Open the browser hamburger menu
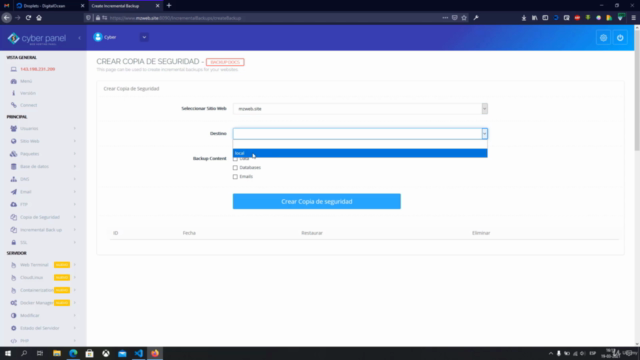The height and width of the screenshot is (360, 640). [633, 18]
